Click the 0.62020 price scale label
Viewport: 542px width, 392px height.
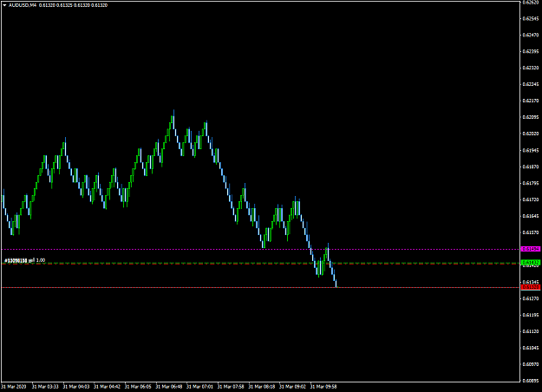coord(531,134)
